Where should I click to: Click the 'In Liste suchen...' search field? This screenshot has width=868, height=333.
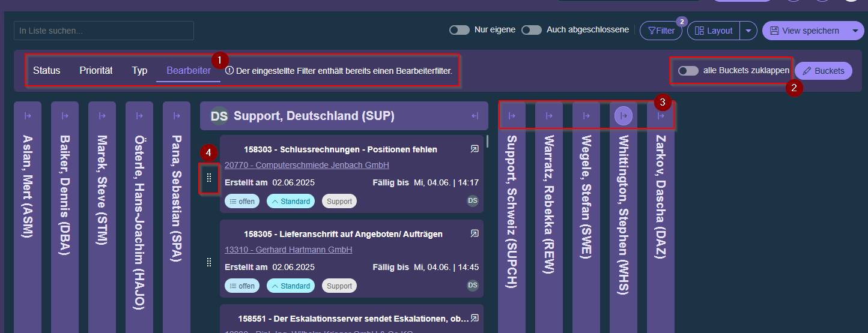(104, 31)
